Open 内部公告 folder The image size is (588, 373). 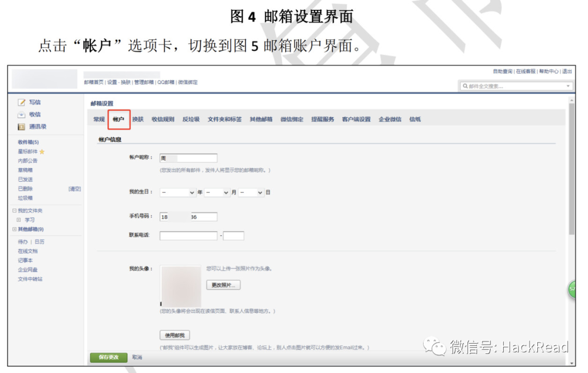coord(28,161)
